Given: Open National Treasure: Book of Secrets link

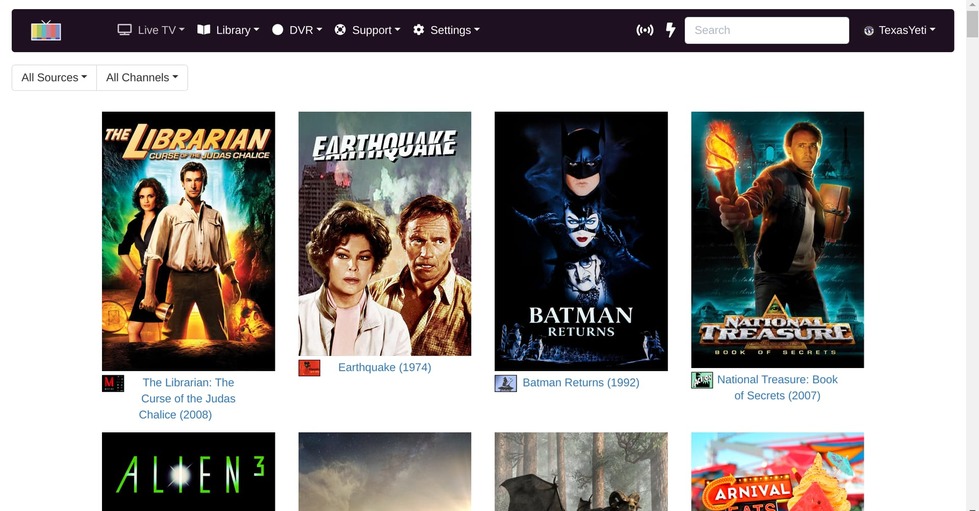Looking at the screenshot, I should tap(777, 387).
